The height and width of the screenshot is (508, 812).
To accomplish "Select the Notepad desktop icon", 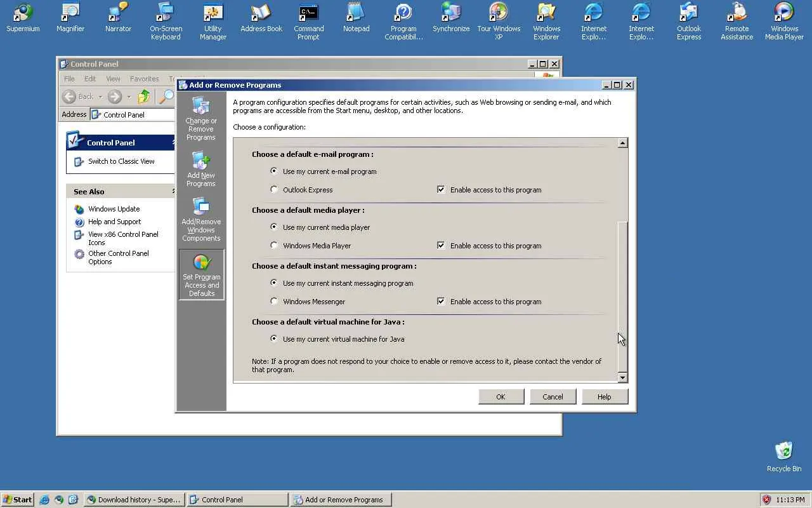I will (356, 18).
